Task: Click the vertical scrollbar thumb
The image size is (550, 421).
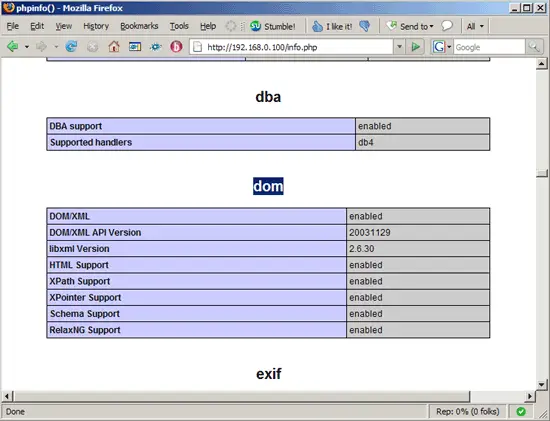Action: pyautogui.click(x=542, y=173)
